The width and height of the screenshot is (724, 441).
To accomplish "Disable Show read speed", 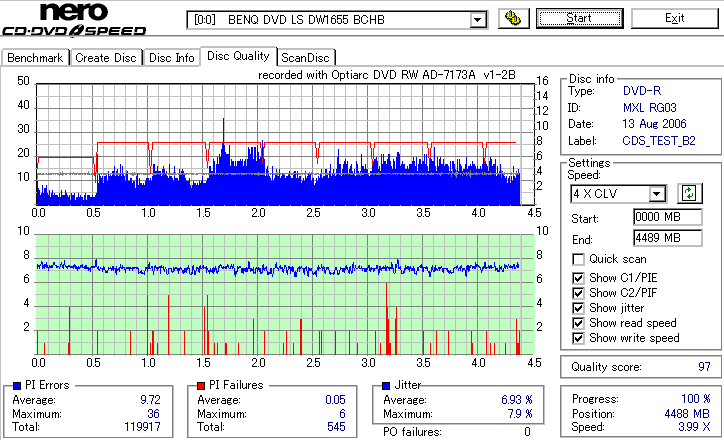I will 578,323.
